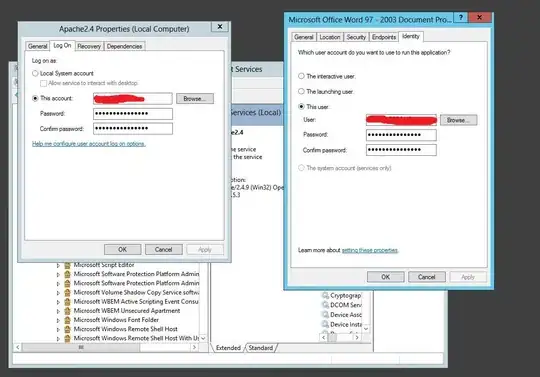Click the Device Association service icon
Viewport: 540px width, 377px height.
click(x=325, y=315)
